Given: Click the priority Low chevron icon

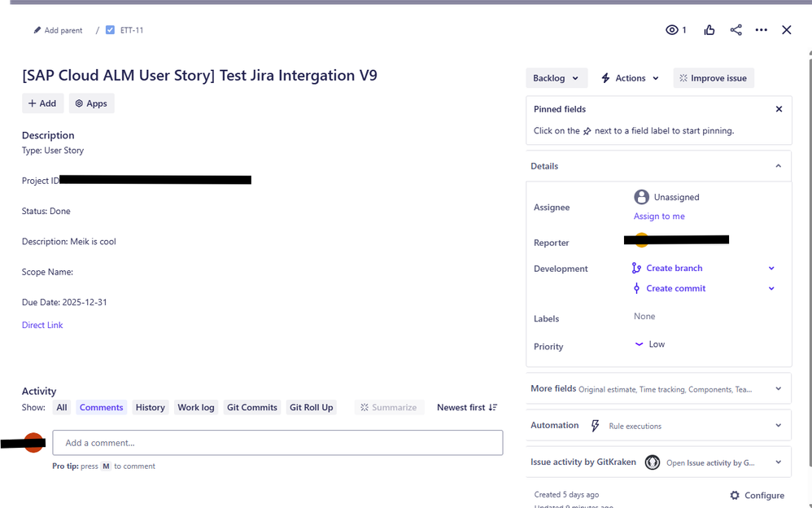Looking at the screenshot, I should 639,344.
